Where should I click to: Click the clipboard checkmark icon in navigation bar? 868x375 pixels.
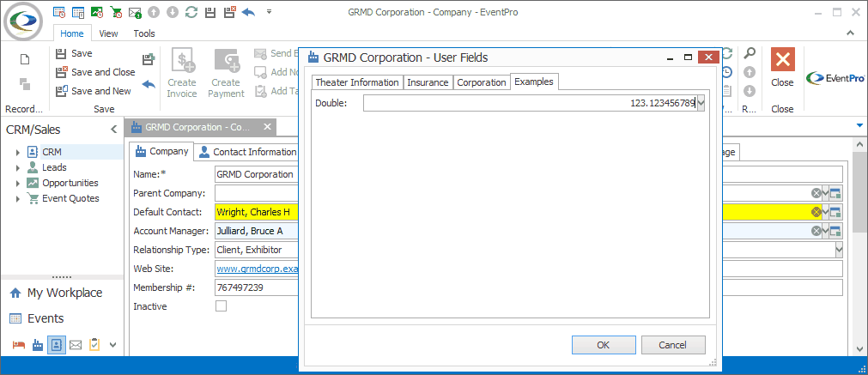tap(94, 345)
